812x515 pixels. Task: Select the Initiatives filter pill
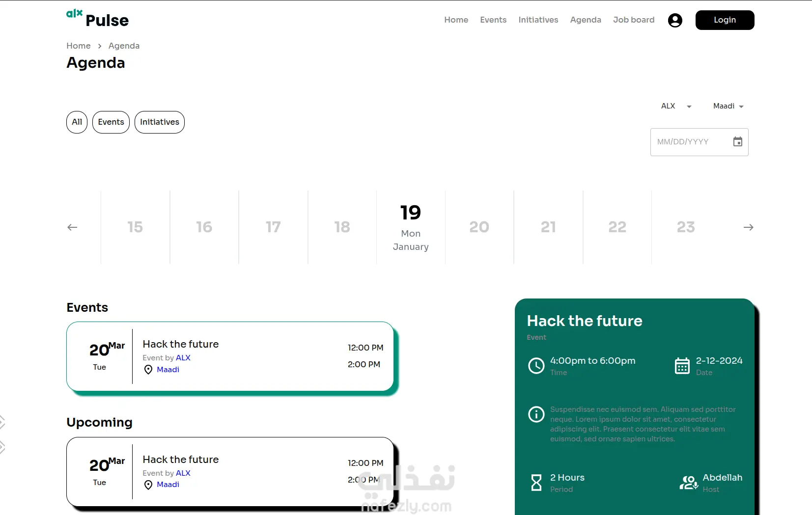[160, 122]
